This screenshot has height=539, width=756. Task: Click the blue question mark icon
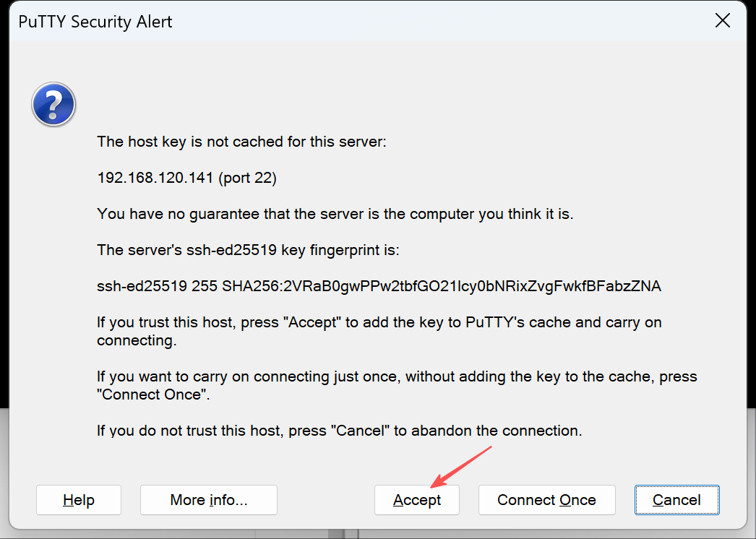click(53, 104)
